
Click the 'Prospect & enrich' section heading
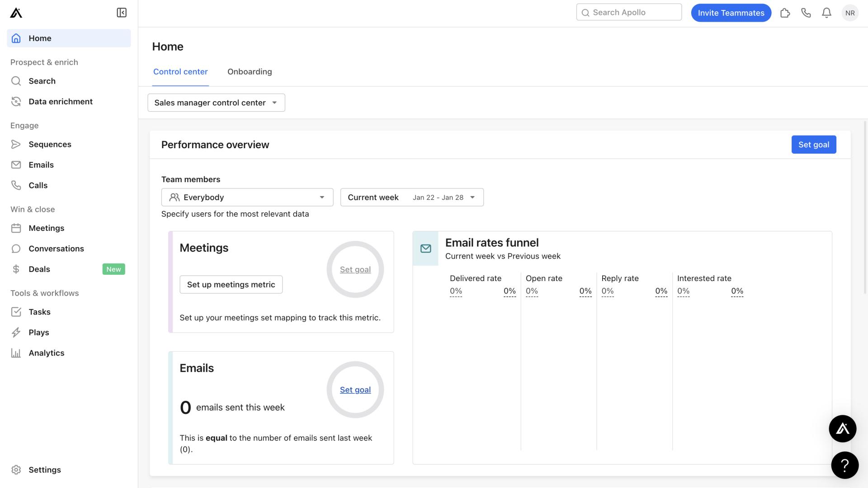click(44, 62)
